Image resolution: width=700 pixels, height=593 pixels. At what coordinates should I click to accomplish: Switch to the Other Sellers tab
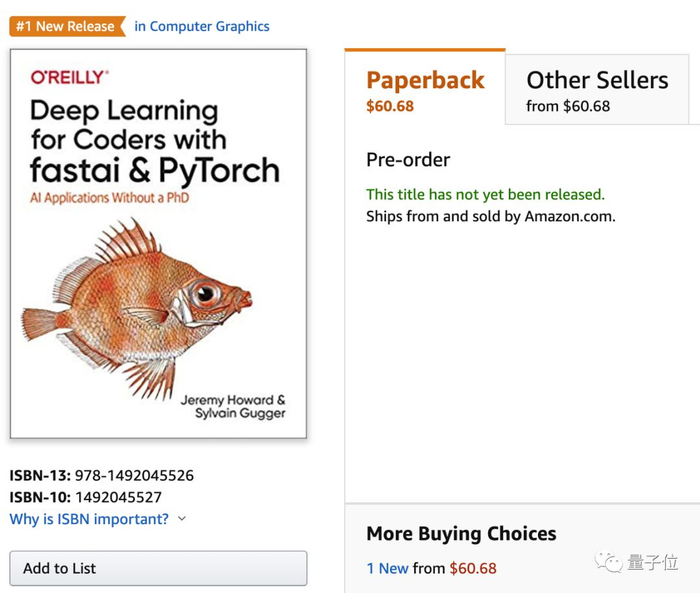(x=597, y=81)
